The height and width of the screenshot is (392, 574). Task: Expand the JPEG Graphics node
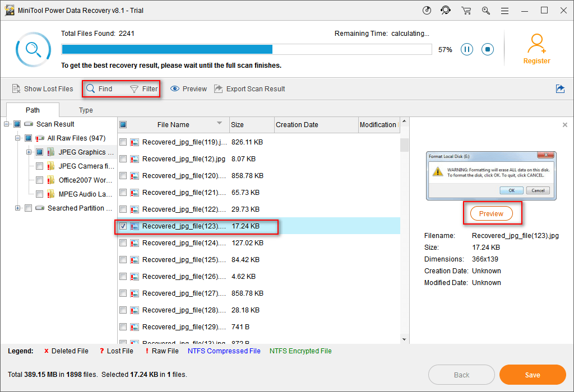pos(29,152)
